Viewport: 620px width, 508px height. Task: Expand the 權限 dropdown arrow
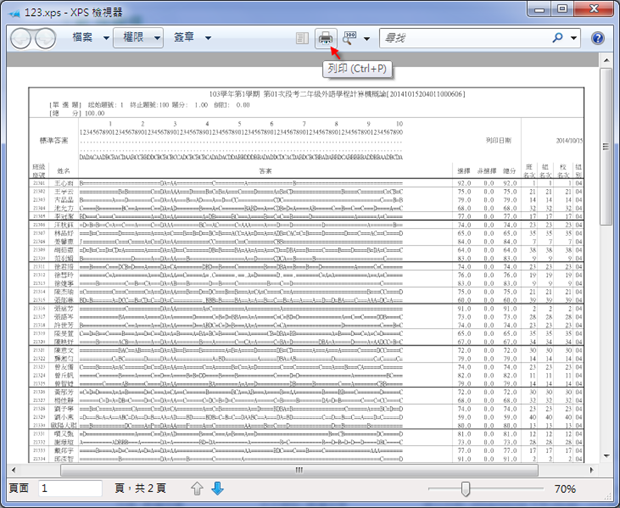[157, 38]
